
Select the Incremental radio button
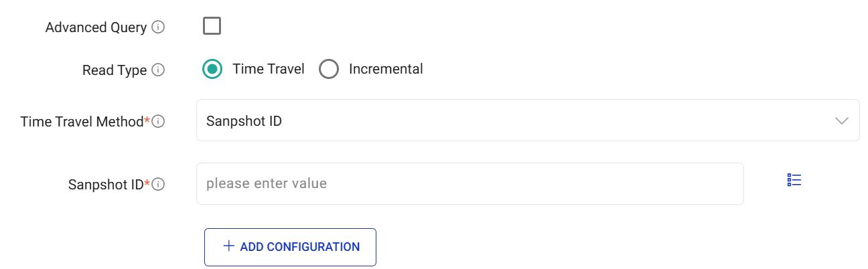click(329, 69)
